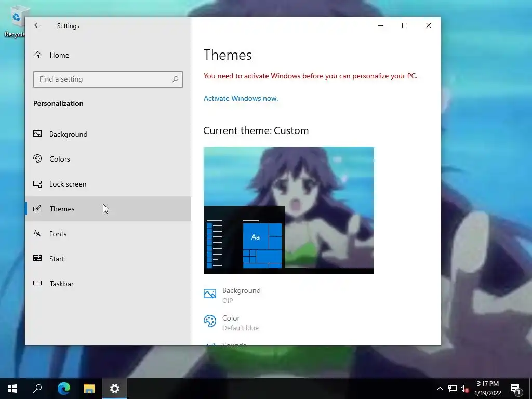Click the Background picture icon under theme preview
The image size is (532, 399).
tap(210, 294)
